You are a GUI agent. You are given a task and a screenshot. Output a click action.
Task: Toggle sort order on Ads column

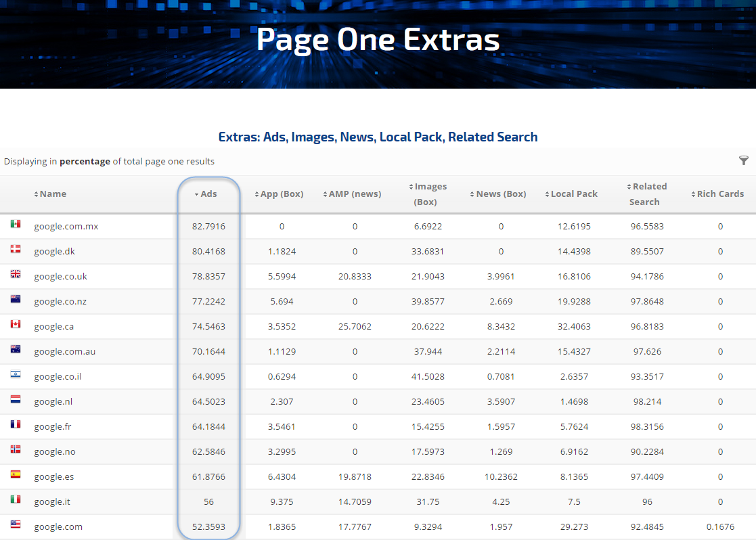tap(208, 194)
